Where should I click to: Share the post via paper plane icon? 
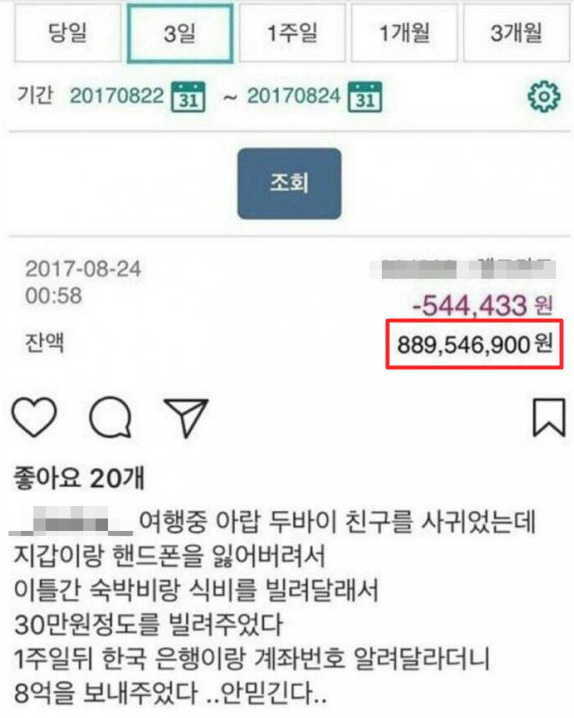[x=186, y=417]
